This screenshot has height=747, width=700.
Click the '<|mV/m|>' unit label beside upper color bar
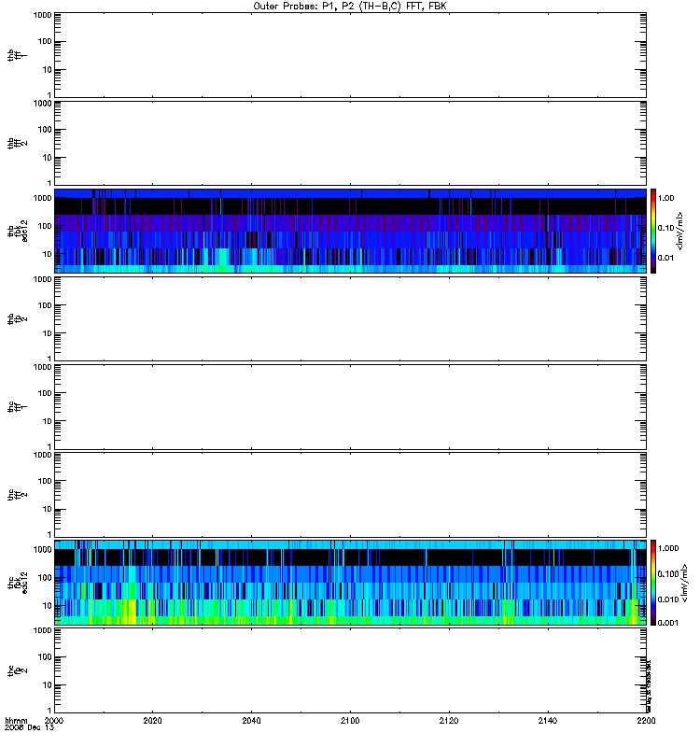tap(680, 231)
